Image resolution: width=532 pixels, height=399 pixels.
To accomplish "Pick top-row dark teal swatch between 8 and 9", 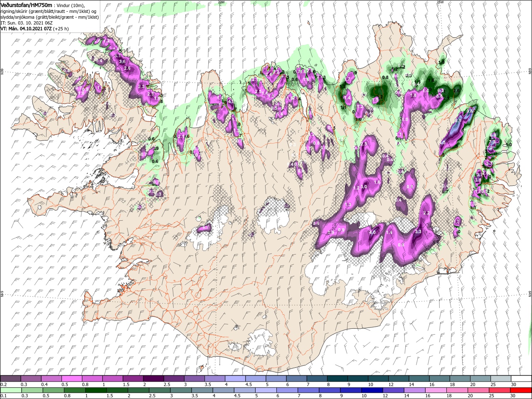I will (x=337, y=379).
